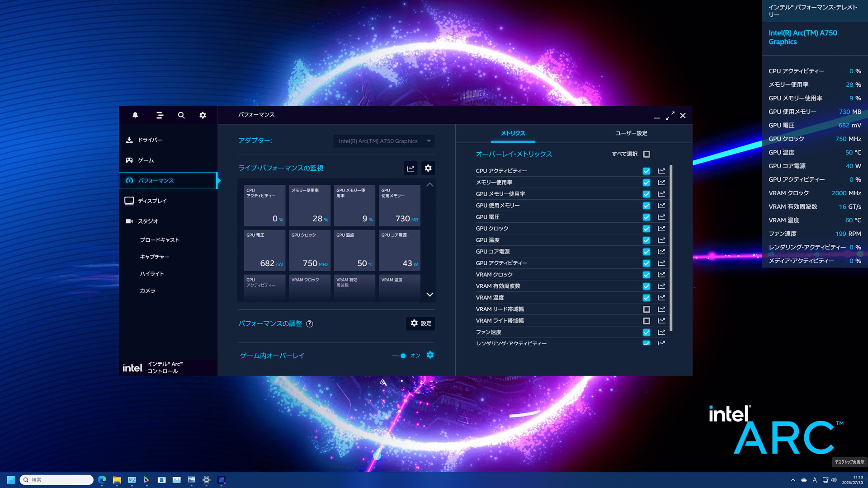Uncheck CPU アクティビティー overlay checkbox
This screenshot has height=488, width=868.
tap(646, 171)
